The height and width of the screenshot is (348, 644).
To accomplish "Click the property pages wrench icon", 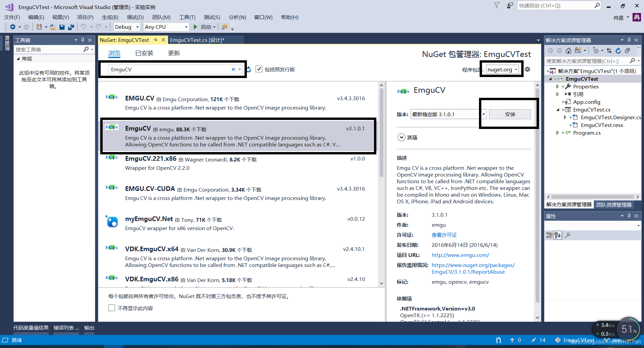I will click(568, 235).
